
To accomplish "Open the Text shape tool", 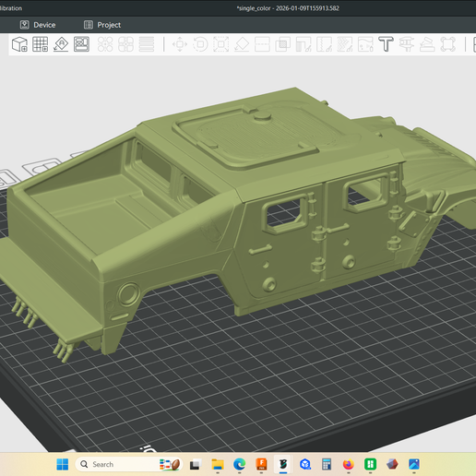I will pyautogui.click(x=386, y=44).
